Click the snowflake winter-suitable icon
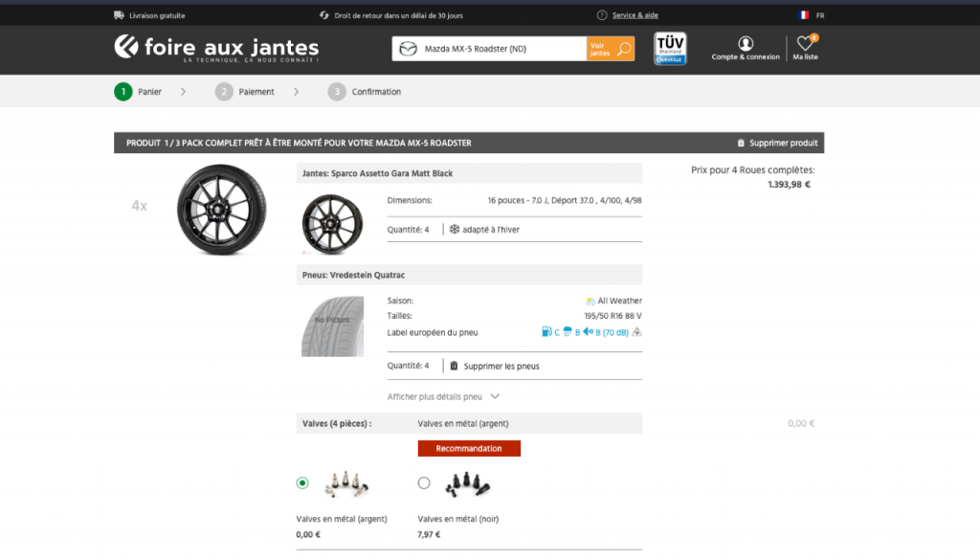 click(455, 230)
